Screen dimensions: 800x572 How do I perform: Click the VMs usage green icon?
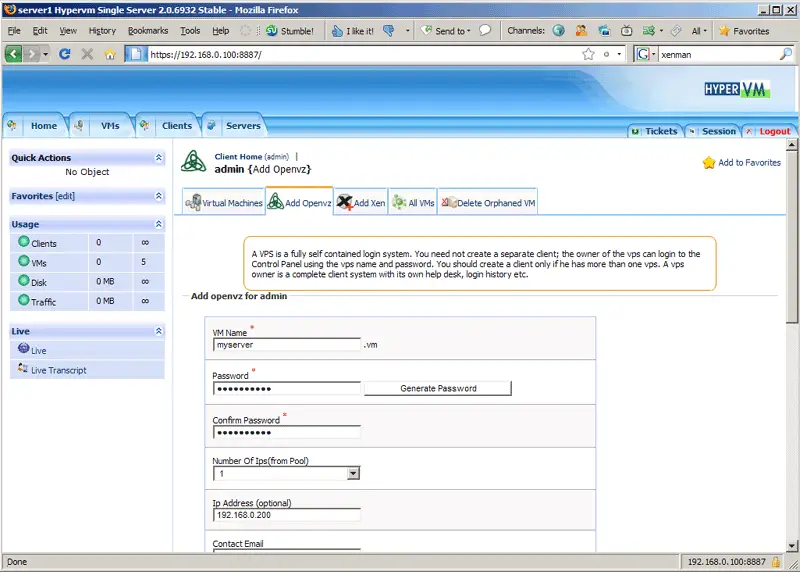[23, 261]
